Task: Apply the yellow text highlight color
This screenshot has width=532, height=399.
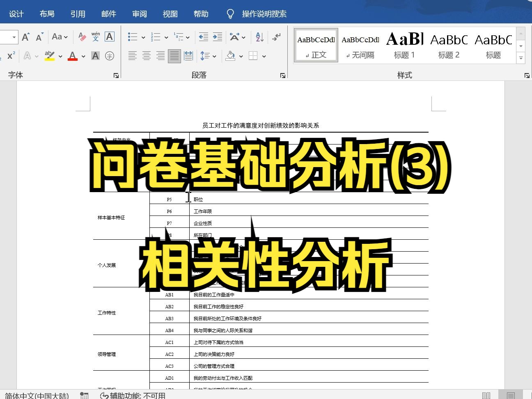Action: 50,56
